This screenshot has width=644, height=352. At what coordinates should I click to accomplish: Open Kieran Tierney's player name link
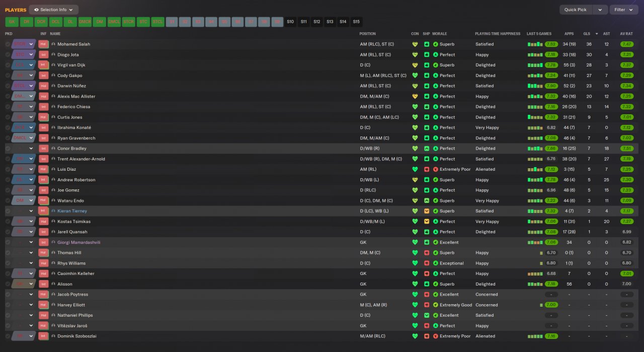[x=72, y=211]
